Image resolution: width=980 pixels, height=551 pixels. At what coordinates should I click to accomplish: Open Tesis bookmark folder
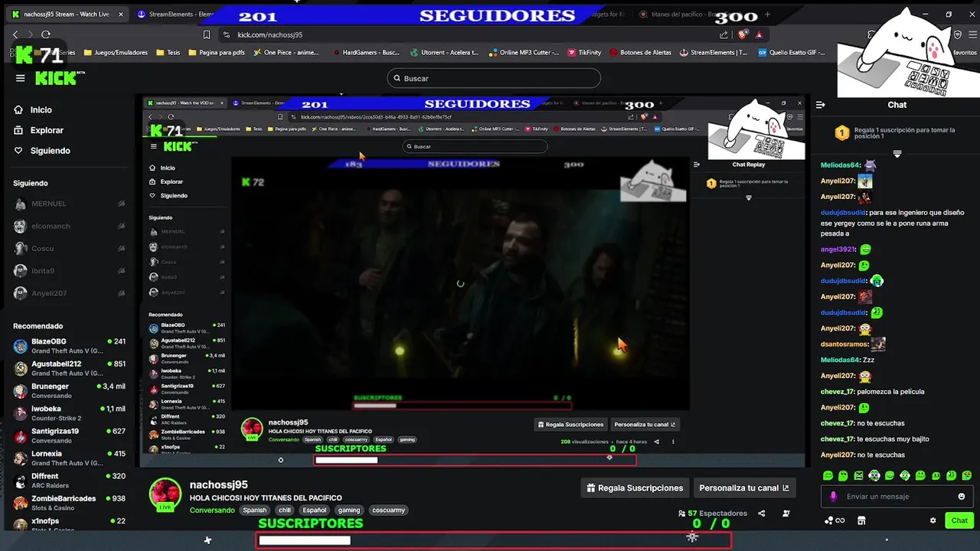[x=168, y=53]
